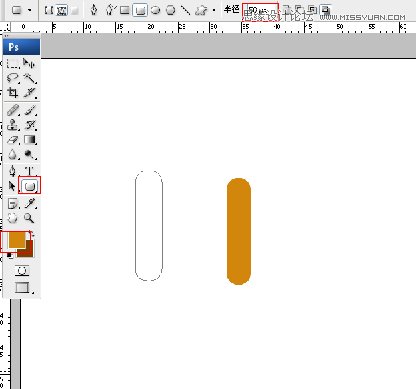
Task: Open background brown color picker
Action: pos(28,252)
